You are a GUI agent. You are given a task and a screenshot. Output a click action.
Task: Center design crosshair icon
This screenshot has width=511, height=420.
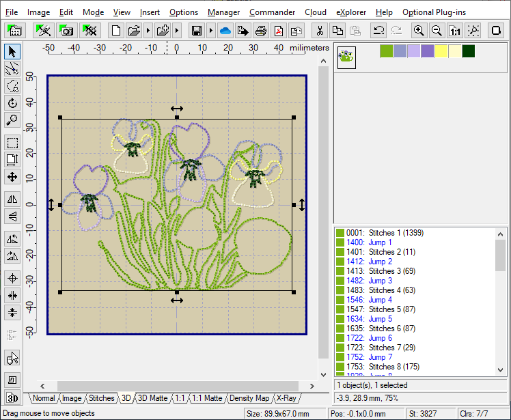tap(12, 278)
